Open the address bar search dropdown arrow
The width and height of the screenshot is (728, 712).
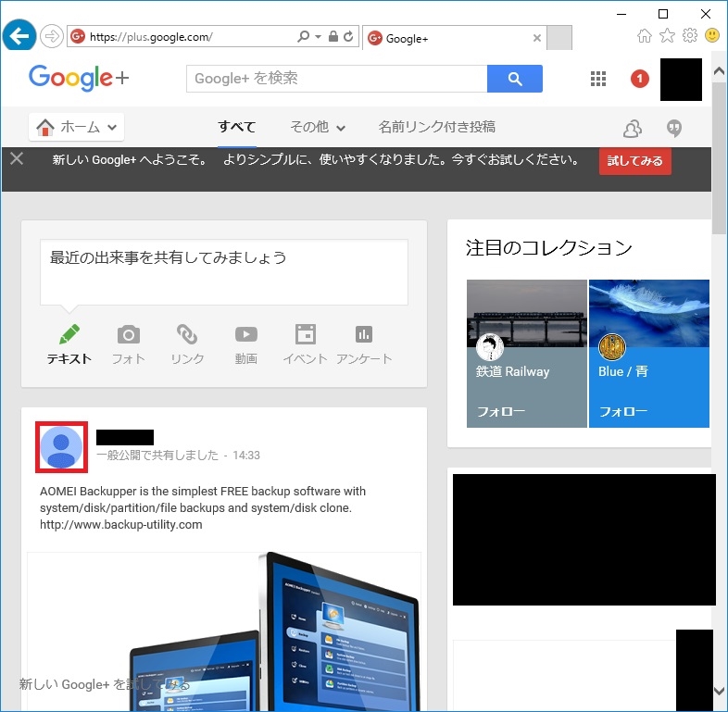(x=318, y=36)
